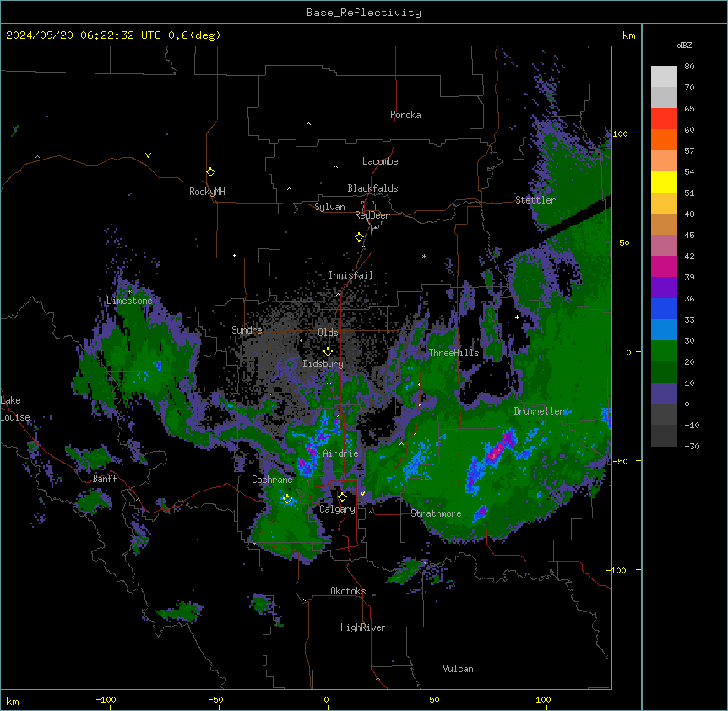Click the 2024/09/20 06:22:32 UTC timestamp

(x=84, y=35)
